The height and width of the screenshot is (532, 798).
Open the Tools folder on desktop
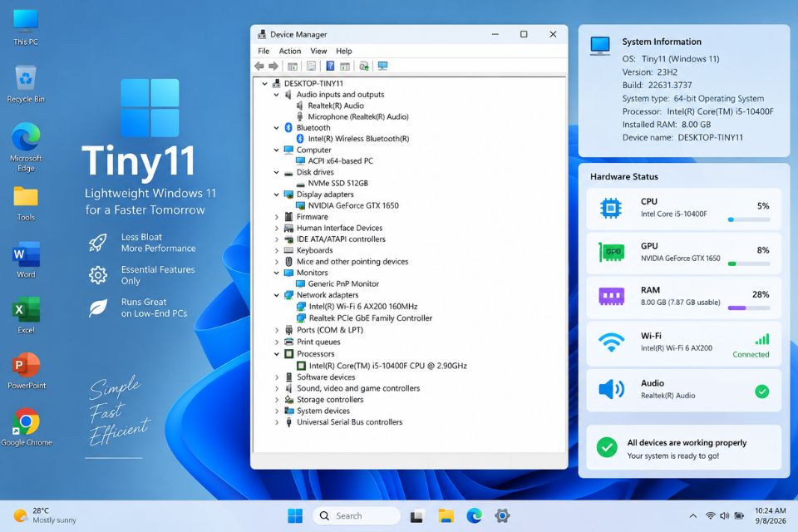tap(26, 204)
